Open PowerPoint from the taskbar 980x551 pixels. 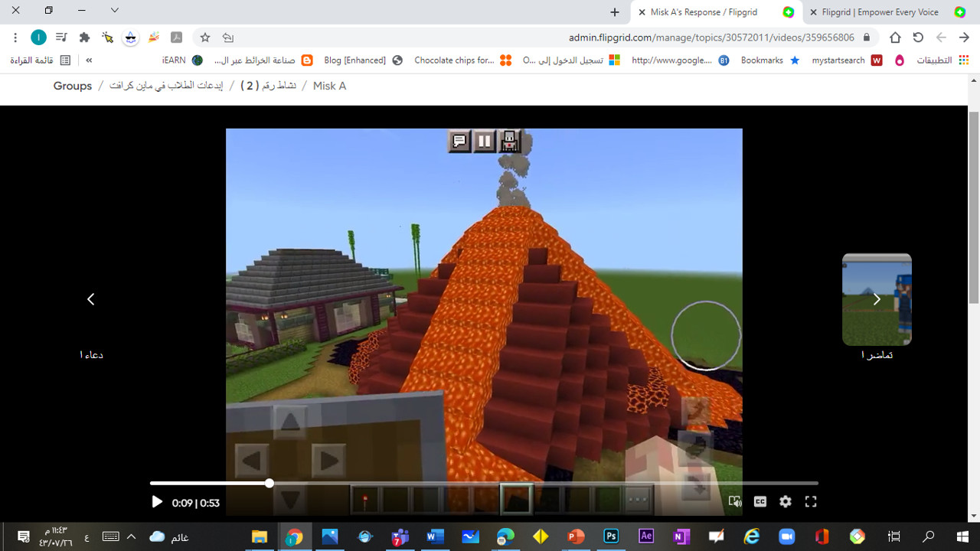(x=576, y=536)
